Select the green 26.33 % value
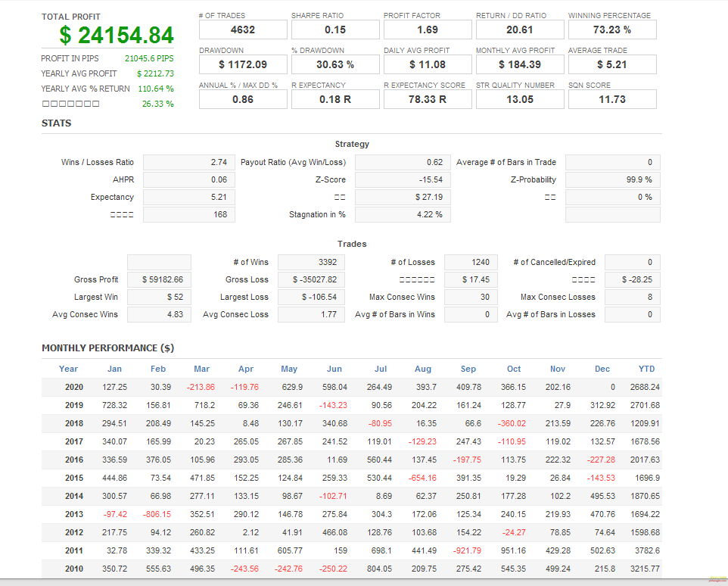This screenshot has width=728, height=586. (158, 104)
